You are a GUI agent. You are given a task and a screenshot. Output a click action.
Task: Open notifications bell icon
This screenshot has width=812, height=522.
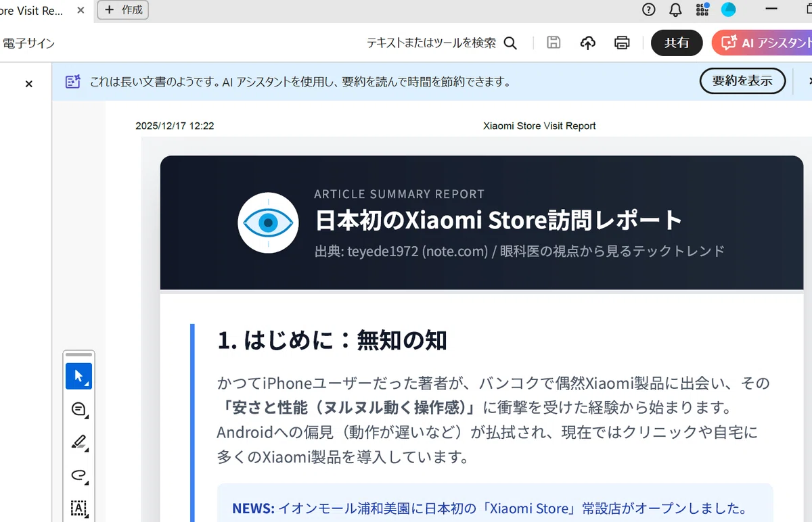pos(675,9)
